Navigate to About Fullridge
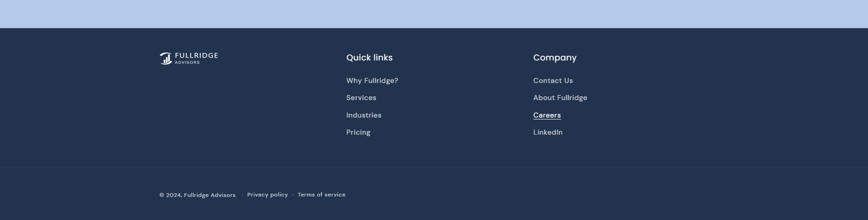The width and height of the screenshot is (868, 220). click(x=560, y=98)
